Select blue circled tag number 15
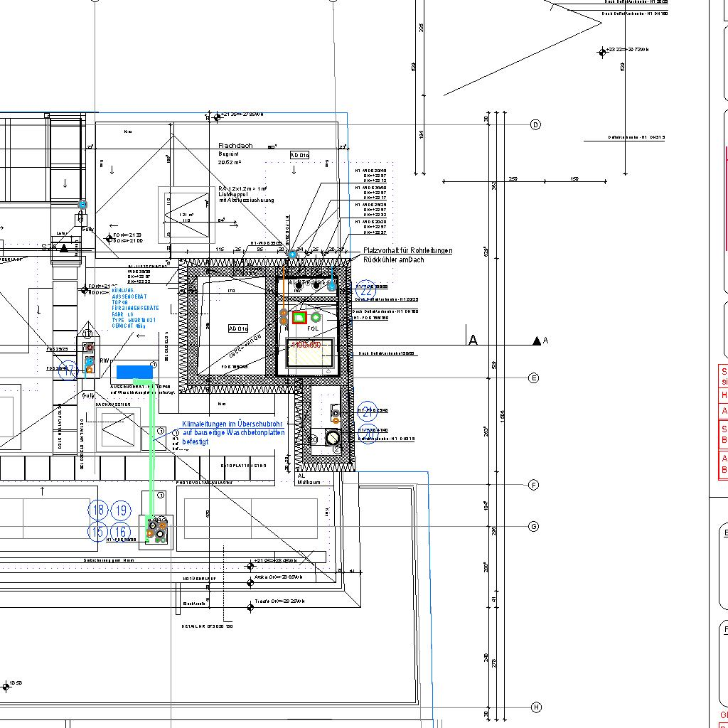Viewport: 728px width, 728px height. point(98,532)
